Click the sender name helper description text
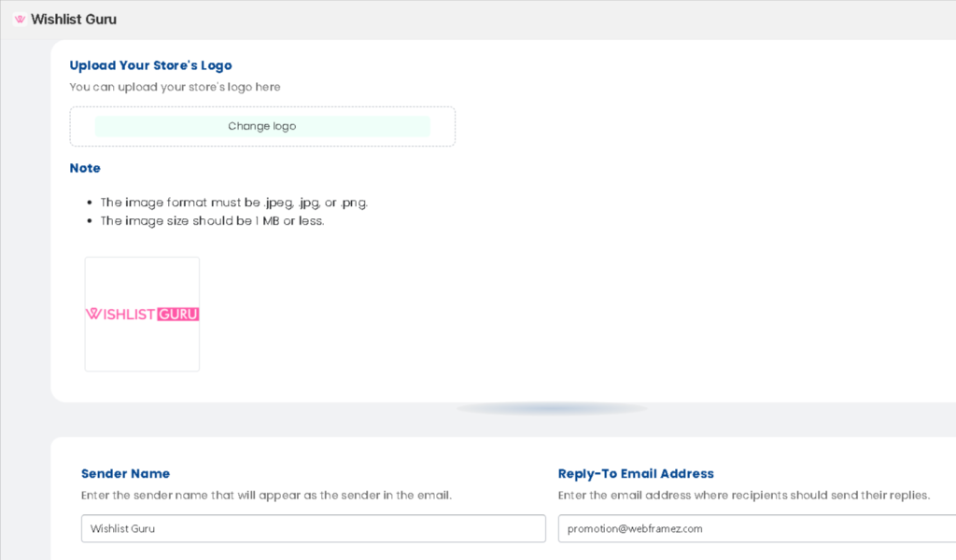The width and height of the screenshot is (956, 560). (x=266, y=496)
